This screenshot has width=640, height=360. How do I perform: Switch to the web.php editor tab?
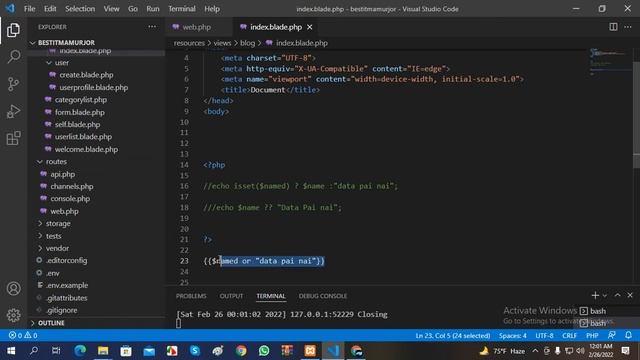click(x=197, y=27)
